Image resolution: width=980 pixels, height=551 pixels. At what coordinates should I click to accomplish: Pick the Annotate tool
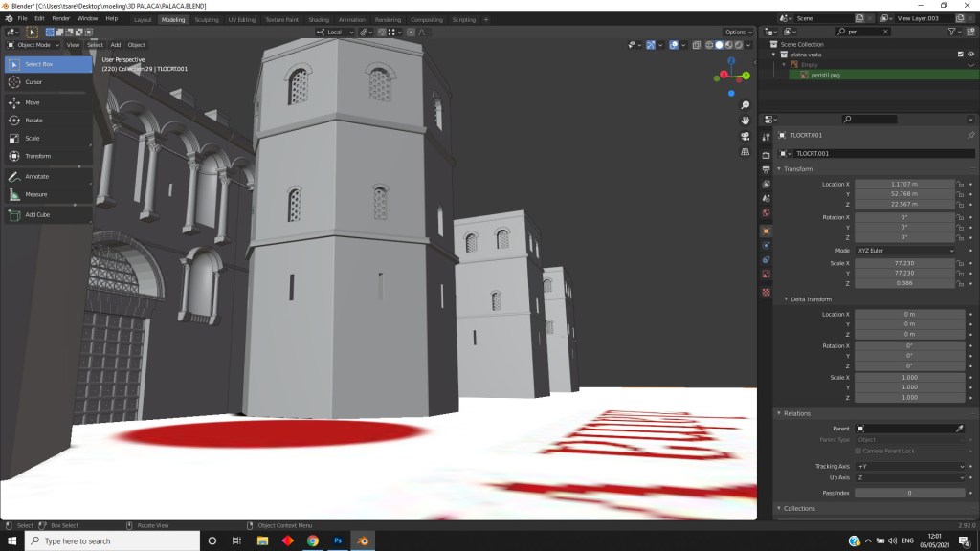pyautogui.click(x=36, y=176)
